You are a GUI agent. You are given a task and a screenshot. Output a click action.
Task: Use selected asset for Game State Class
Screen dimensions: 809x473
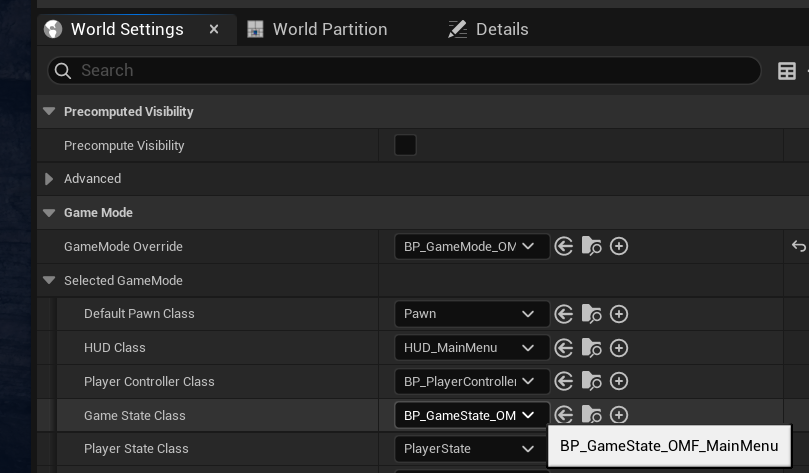tap(563, 414)
